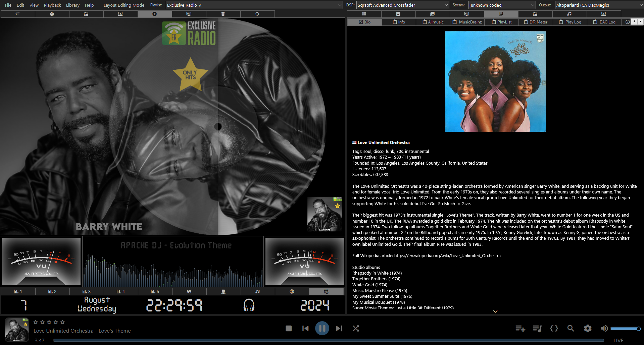The height and width of the screenshot is (345, 644).
Task: Open the music note tab in bottom panel
Action: click(257, 292)
